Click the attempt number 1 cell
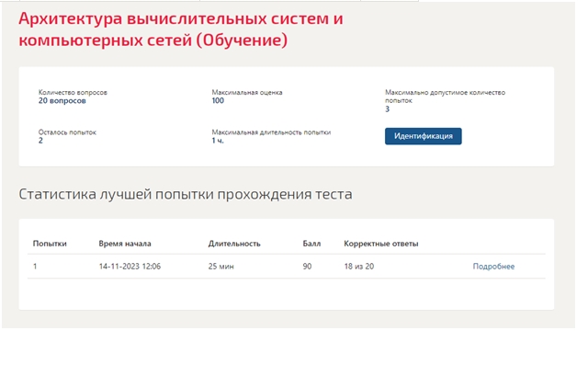The width and height of the screenshot is (588, 365). 35,267
